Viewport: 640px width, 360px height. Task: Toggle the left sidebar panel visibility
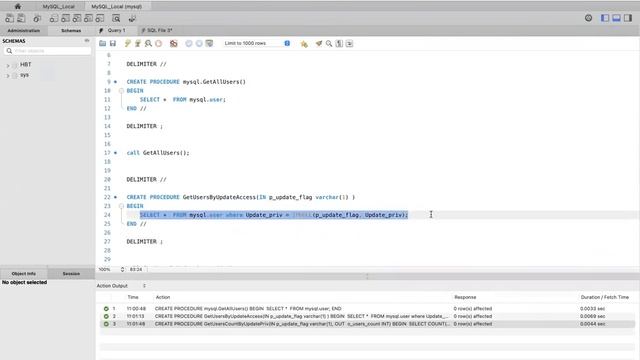tap(605, 18)
